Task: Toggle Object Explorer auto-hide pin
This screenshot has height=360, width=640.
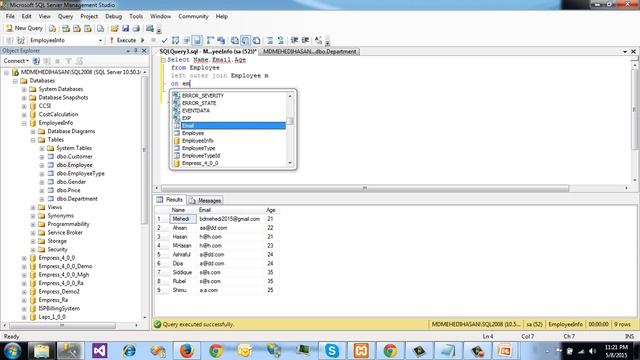Action: pos(136,51)
